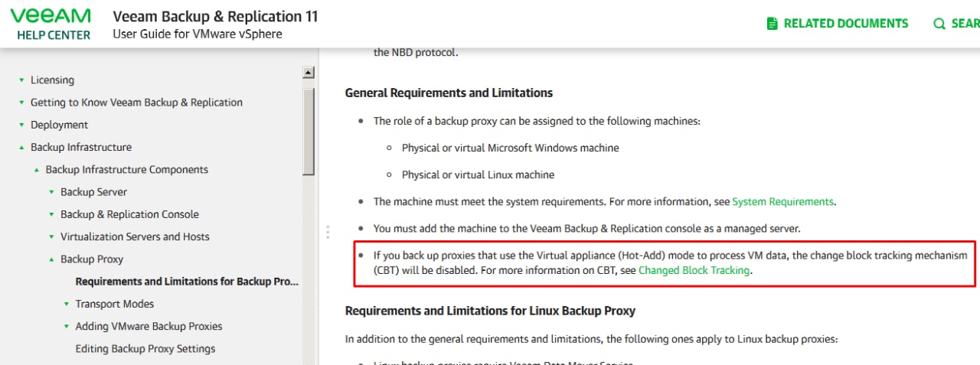Click the Related Documents page icon
Image resolution: width=980 pixels, height=365 pixels.
point(773,24)
